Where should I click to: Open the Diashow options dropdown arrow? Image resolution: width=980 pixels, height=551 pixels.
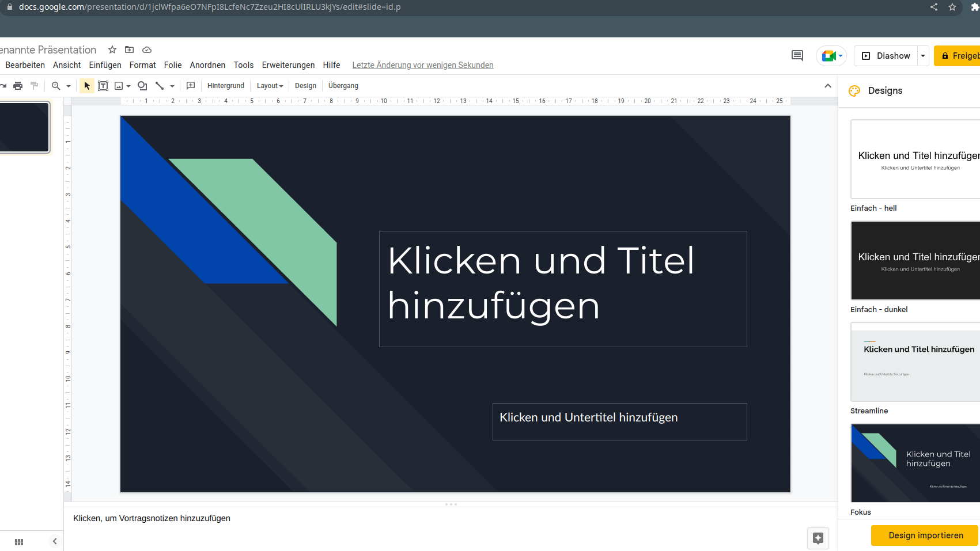click(923, 56)
